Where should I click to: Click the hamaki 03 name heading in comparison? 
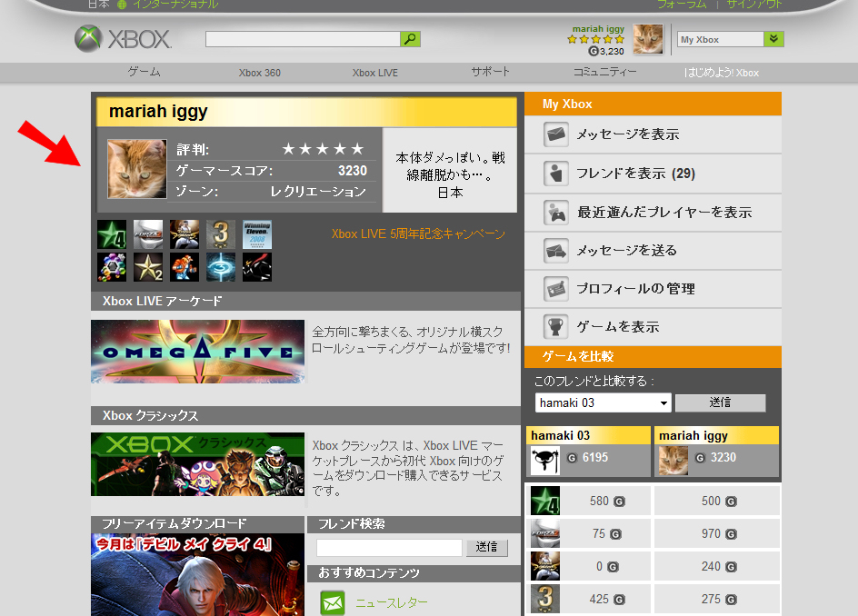(560, 435)
